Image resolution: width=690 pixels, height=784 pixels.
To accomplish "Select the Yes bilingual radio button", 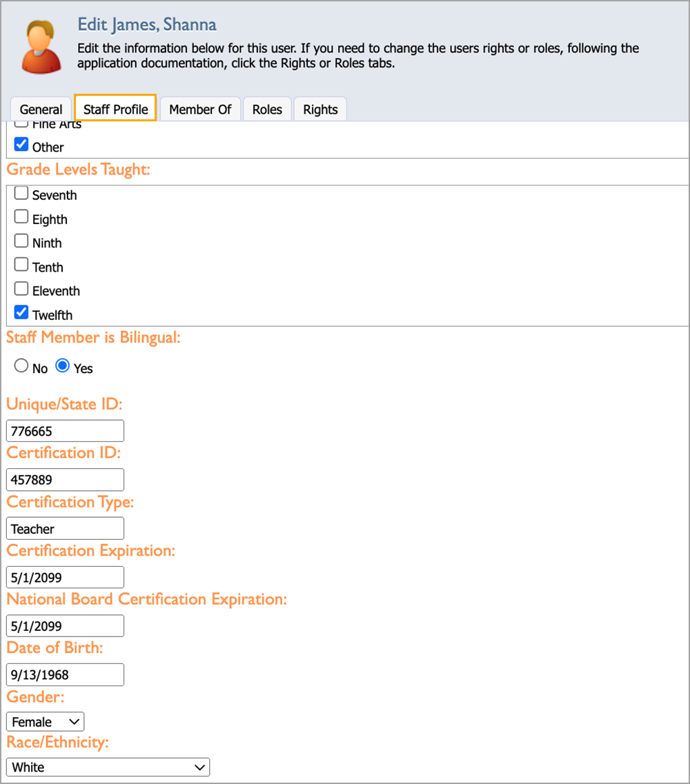I will pos(63,365).
